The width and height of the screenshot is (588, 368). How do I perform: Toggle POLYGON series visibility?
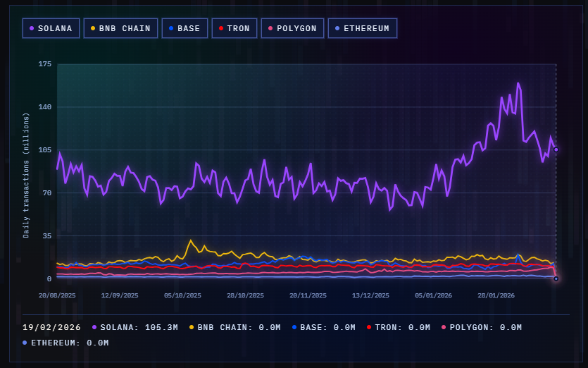pyautogui.click(x=292, y=28)
